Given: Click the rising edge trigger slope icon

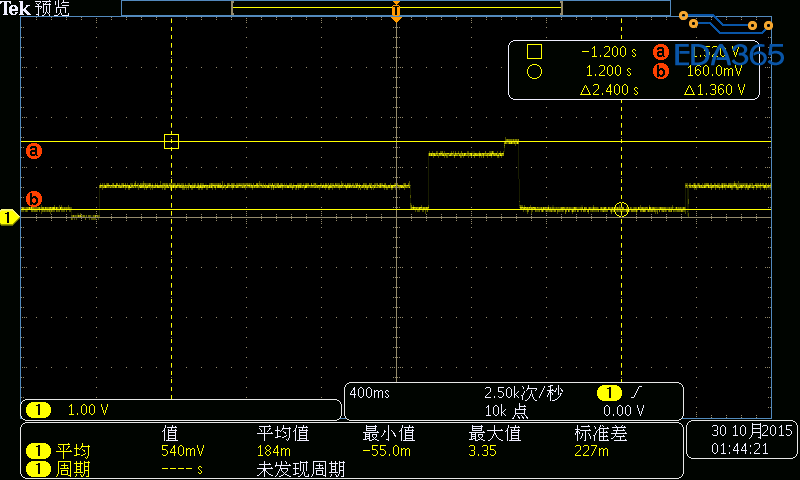Looking at the screenshot, I should tap(636, 393).
